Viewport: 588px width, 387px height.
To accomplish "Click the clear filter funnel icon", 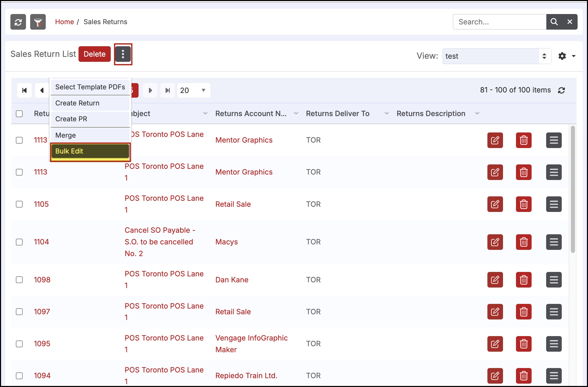I will tap(38, 22).
